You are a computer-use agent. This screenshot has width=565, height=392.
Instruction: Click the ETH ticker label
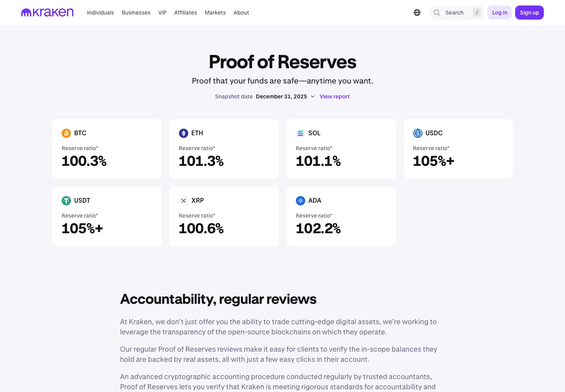click(197, 133)
